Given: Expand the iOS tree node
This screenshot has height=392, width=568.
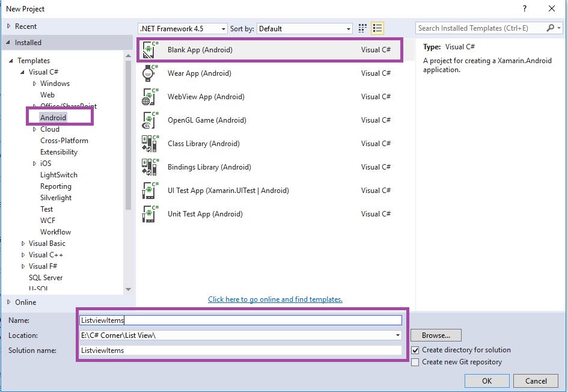Looking at the screenshot, I should [34, 164].
